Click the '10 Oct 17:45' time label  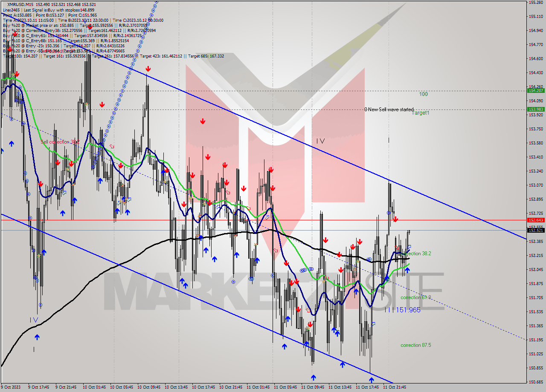[x=204, y=387]
